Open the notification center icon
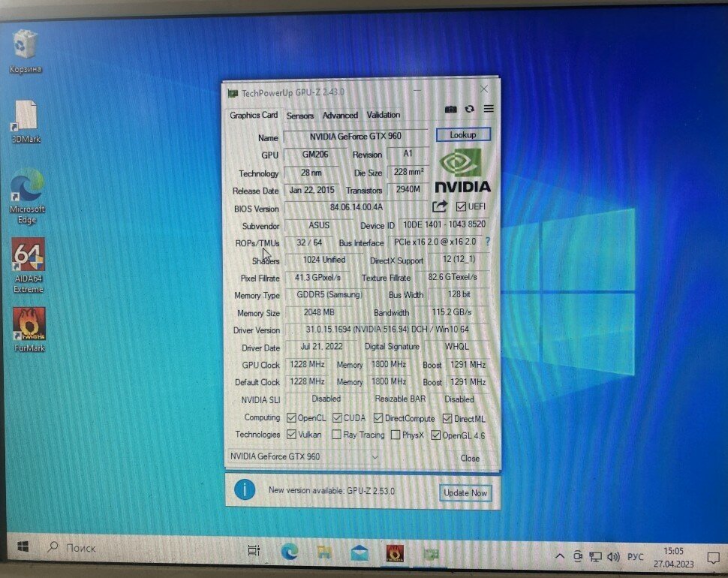 click(x=713, y=558)
